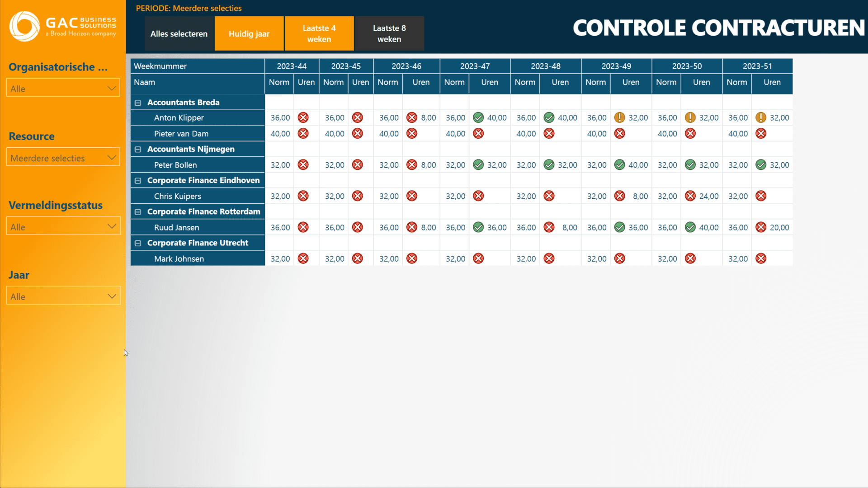Screen dimensions: 868x488
Task: Click red cross icon for Chris Kuipers week 2023-44
Action: [x=303, y=196]
